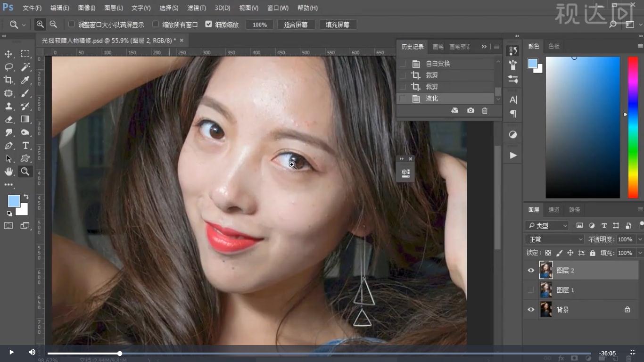Select the Pen tool
Screen dimensions: 644x362
pyautogui.click(x=8, y=146)
